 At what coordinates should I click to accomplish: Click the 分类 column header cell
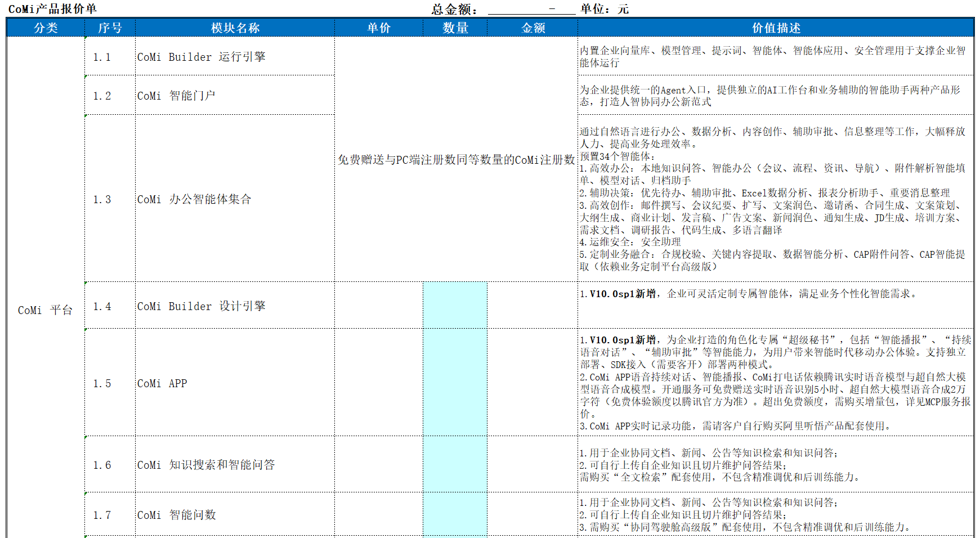pyautogui.click(x=46, y=28)
